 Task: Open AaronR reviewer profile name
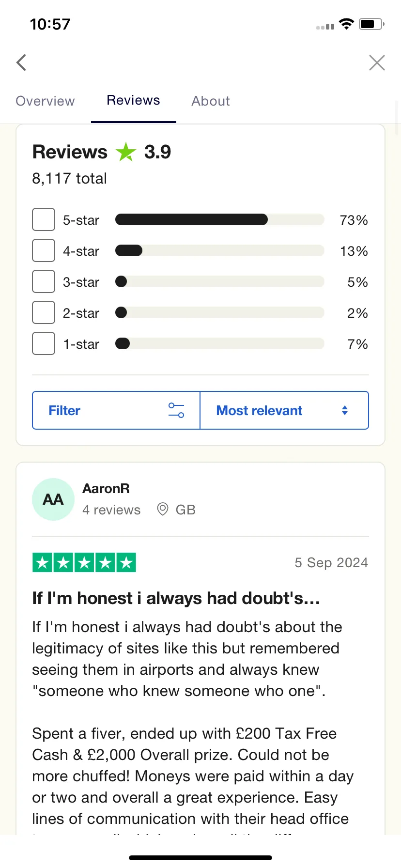(x=106, y=488)
